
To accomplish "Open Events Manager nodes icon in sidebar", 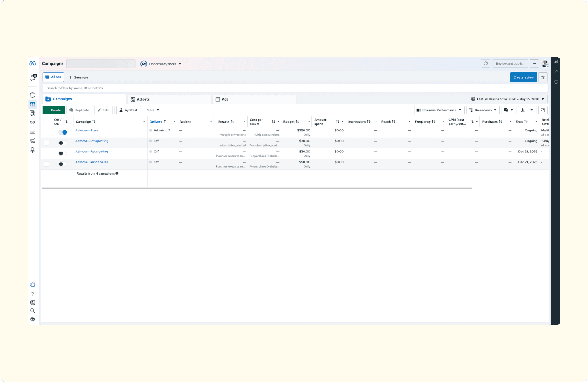I will (x=33, y=150).
